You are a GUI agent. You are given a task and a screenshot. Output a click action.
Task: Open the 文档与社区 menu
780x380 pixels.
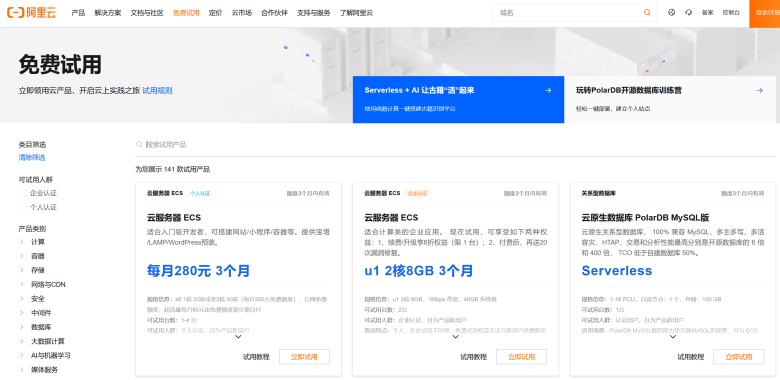[x=147, y=13]
